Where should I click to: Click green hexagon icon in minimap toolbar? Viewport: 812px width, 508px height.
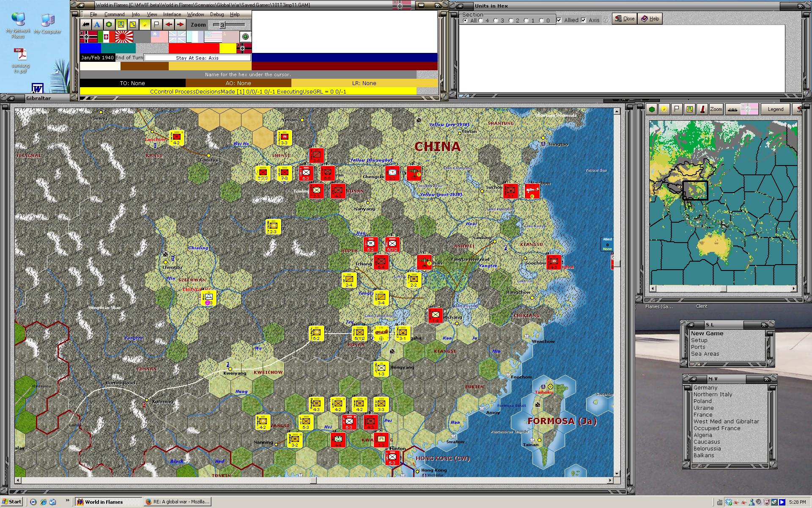pyautogui.click(x=652, y=109)
